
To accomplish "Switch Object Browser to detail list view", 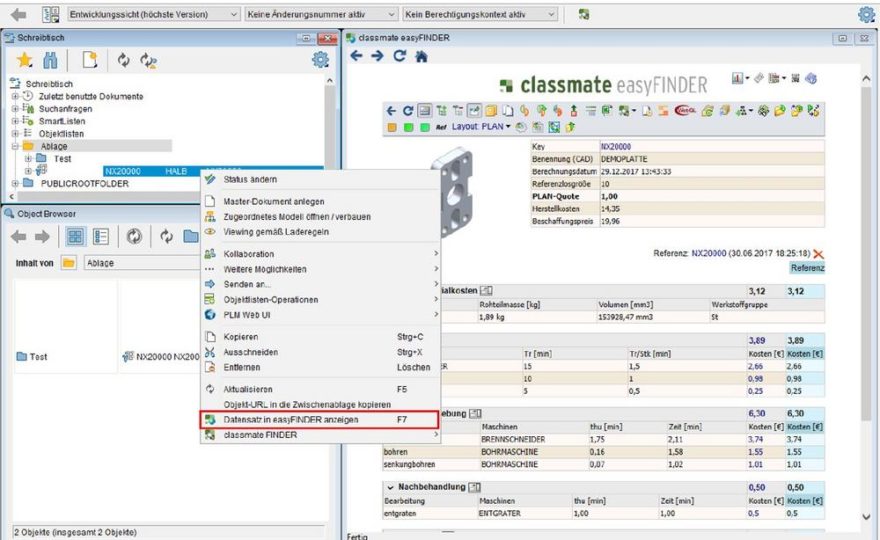I will 101,237.
